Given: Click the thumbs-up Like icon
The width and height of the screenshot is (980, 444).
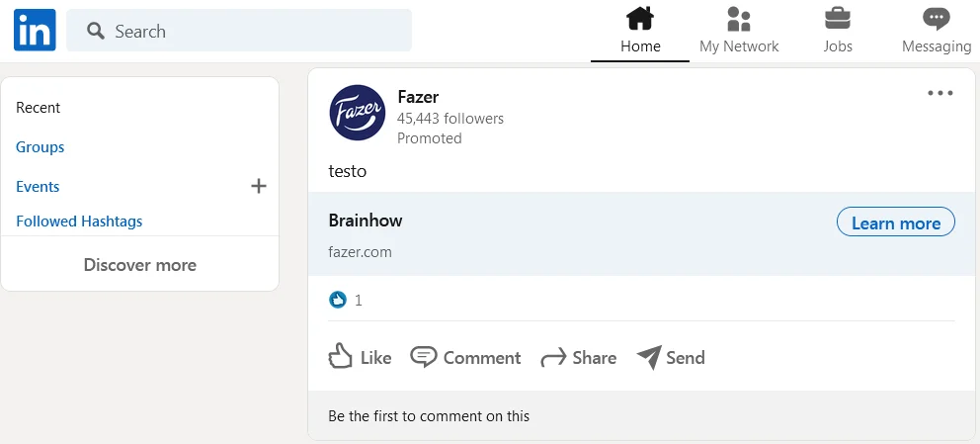Looking at the screenshot, I should point(341,357).
